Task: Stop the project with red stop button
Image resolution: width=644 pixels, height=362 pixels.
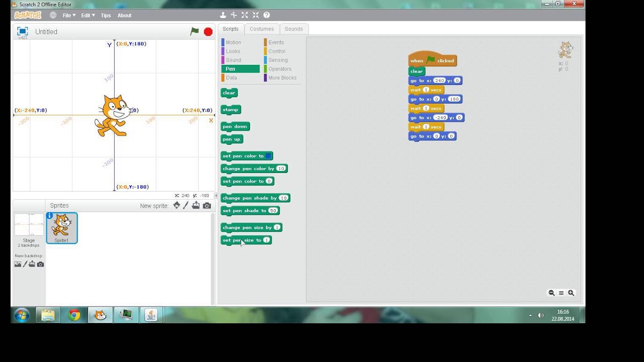Action: (208, 32)
